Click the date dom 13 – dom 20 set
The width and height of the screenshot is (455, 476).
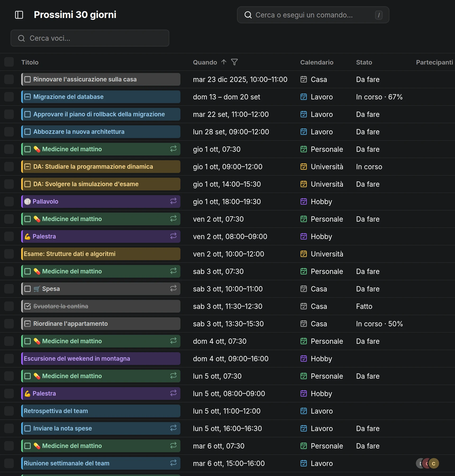(x=226, y=97)
